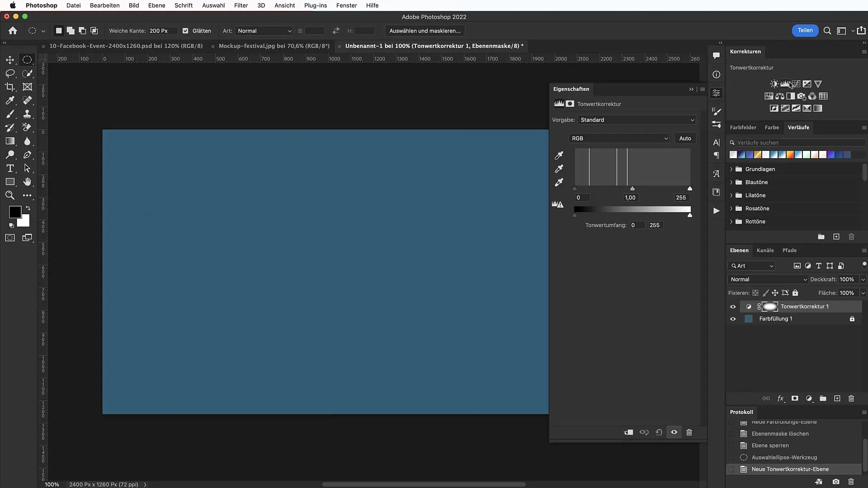Click the midtone input level slider
Screen dimensions: 868x488
click(x=632, y=188)
